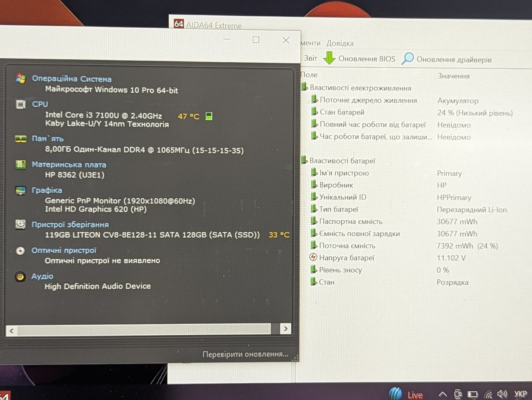Select the storage devices disk icon

click(20, 224)
